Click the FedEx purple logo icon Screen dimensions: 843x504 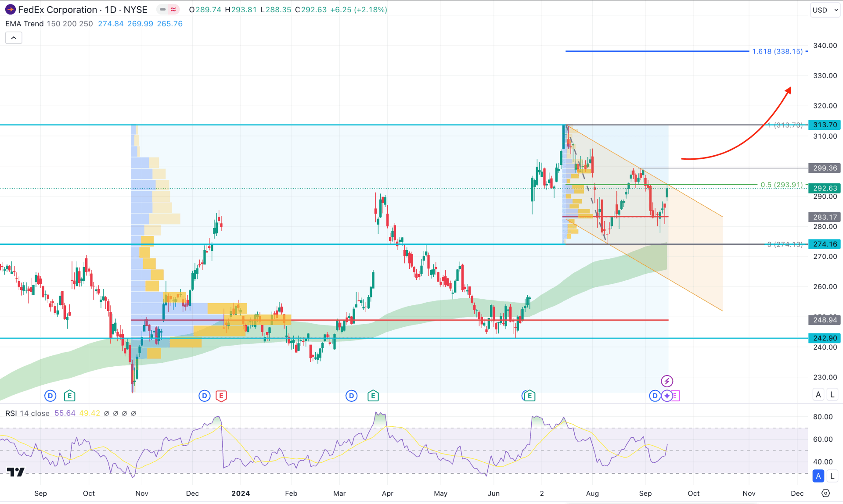(10, 9)
